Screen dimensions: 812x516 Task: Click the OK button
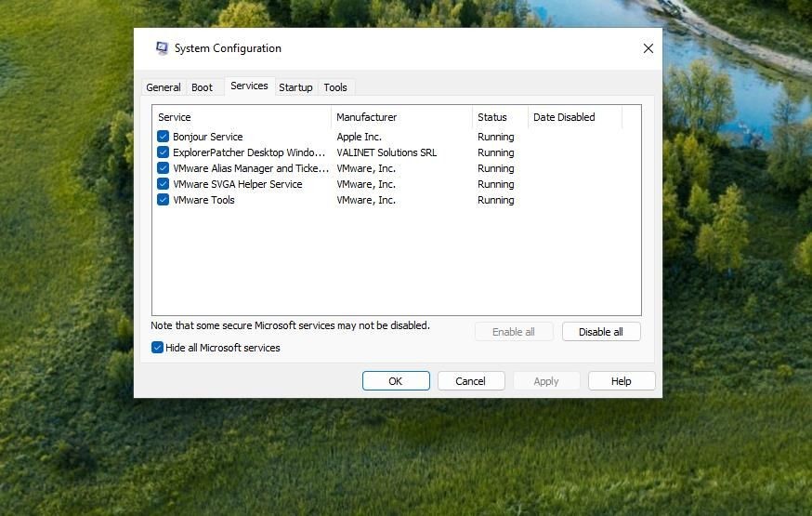click(x=396, y=381)
